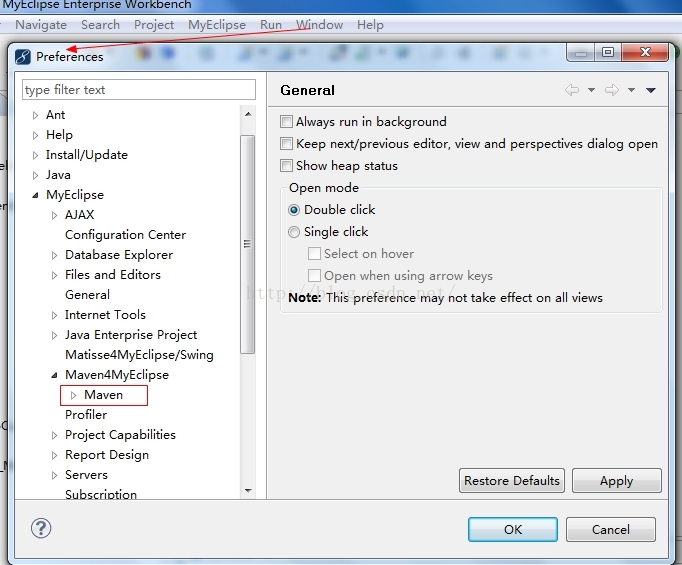The height and width of the screenshot is (565, 682).
Task: Expand the Install/Update tree node
Action: (35, 155)
